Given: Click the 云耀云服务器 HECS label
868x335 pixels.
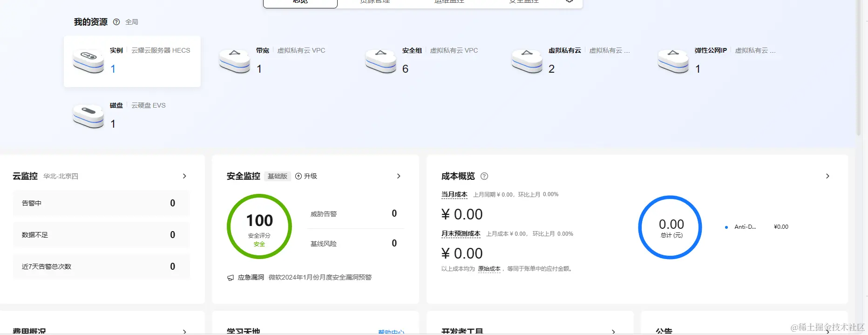Looking at the screenshot, I should tap(161, 50).
